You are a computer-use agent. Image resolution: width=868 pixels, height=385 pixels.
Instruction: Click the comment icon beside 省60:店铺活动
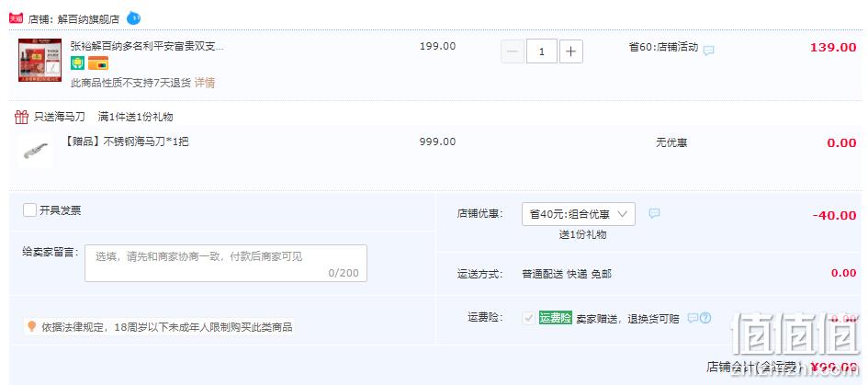click(708, 51)
